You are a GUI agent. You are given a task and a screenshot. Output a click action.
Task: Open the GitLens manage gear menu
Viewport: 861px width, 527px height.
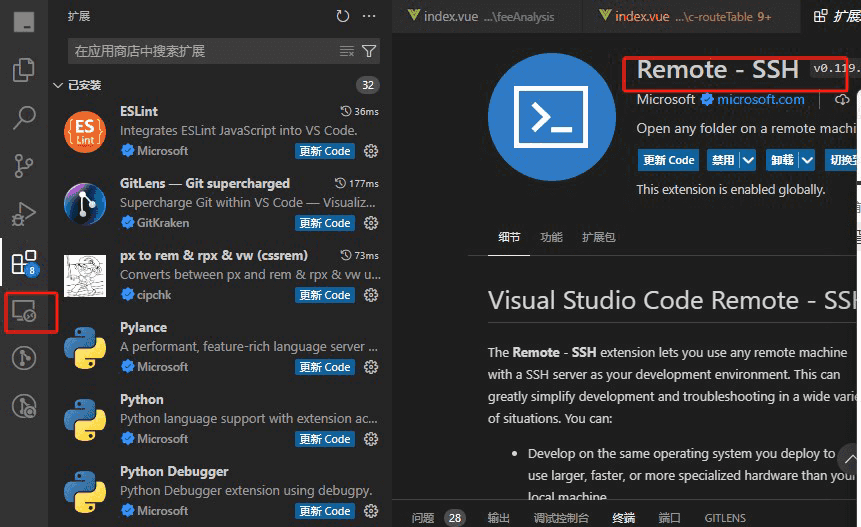(371, 223)
